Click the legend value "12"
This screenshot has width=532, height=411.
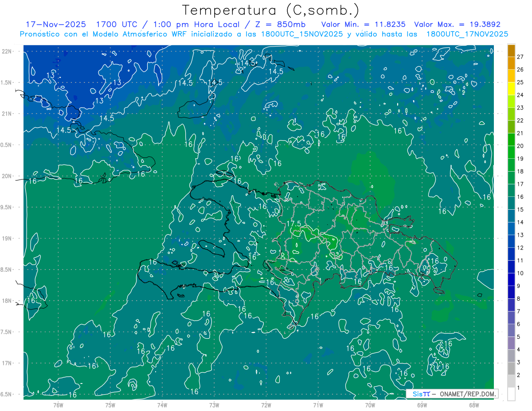coord(520,248)
